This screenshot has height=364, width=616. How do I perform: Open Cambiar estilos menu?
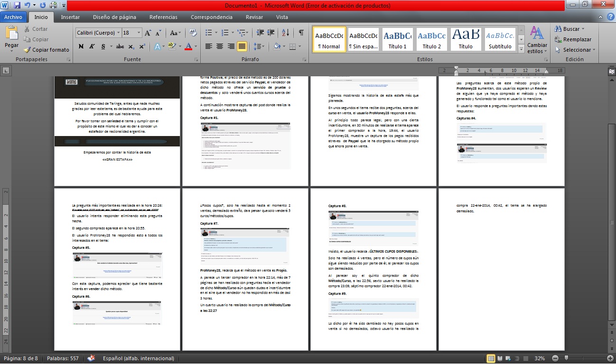[537, 40]
